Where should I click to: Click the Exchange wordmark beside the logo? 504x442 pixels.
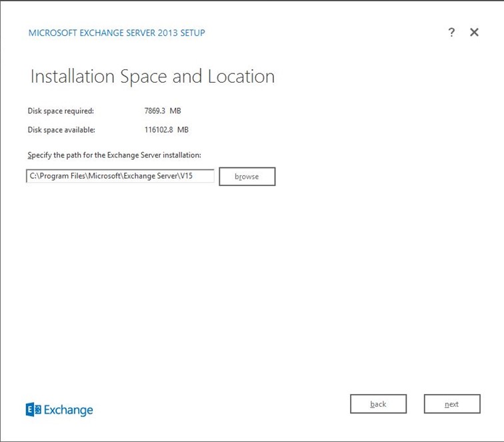point(69,410)
